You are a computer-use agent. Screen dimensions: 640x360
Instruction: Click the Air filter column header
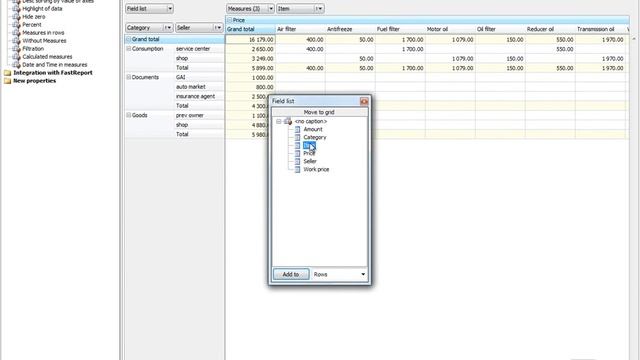pos(300,29)
